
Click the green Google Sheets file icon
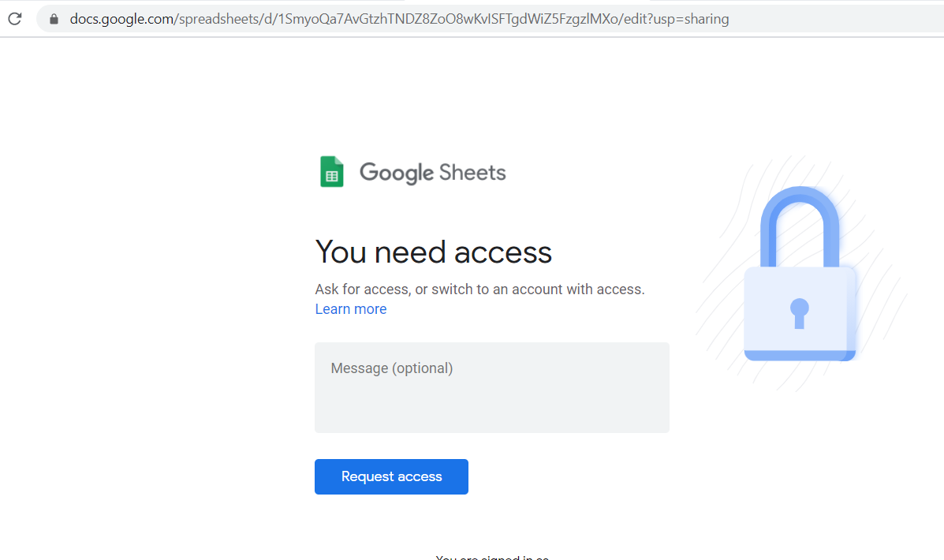coord(332,172)
